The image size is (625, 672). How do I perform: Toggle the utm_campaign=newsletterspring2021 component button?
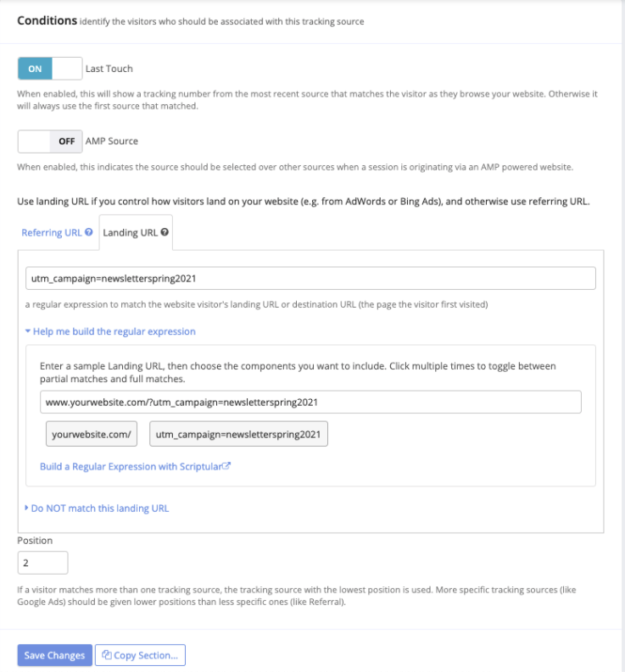(238, 434)
